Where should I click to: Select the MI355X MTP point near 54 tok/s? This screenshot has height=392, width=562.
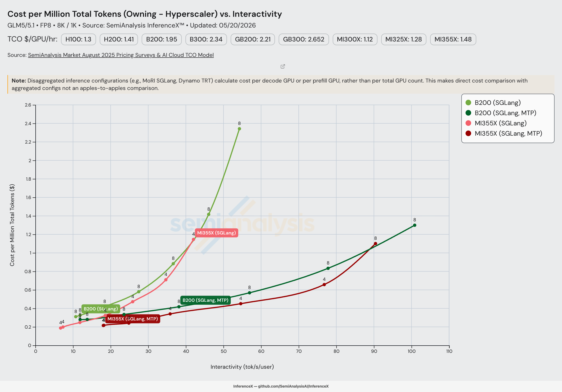point(241,304)
